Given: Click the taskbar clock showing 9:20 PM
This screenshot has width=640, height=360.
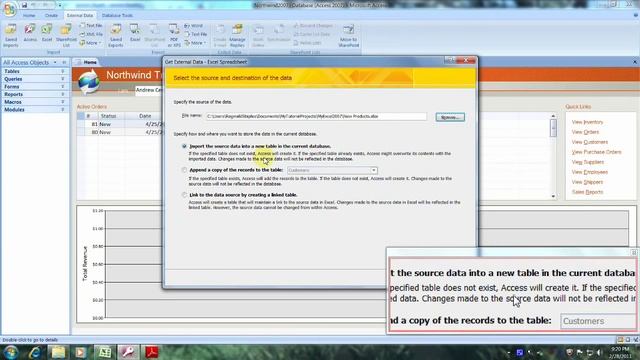Looking at the screenshot, I should click(620, 352).
